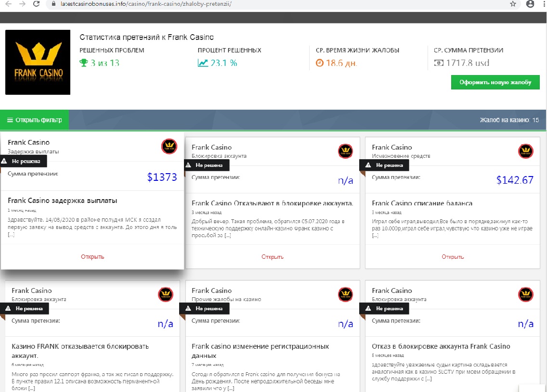This screenshot has width=547, height=392.
Task: Reload the current page
Action: [36, 4]
